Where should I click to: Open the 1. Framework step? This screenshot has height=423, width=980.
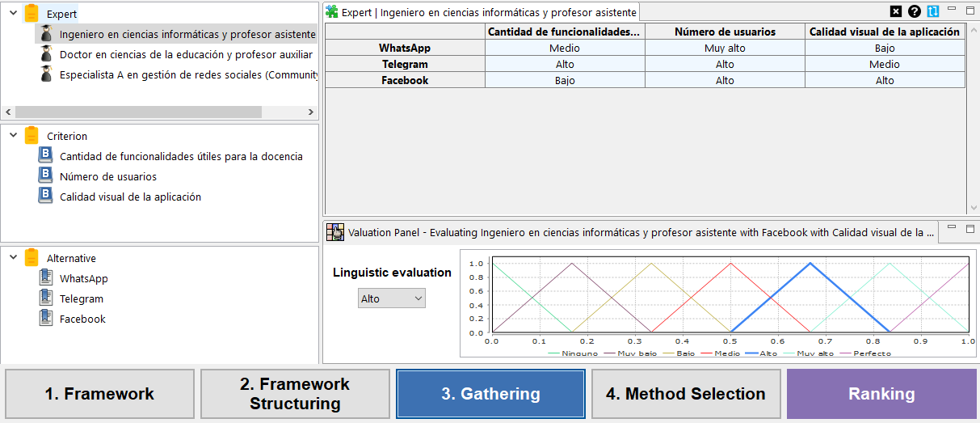[99, 394]
